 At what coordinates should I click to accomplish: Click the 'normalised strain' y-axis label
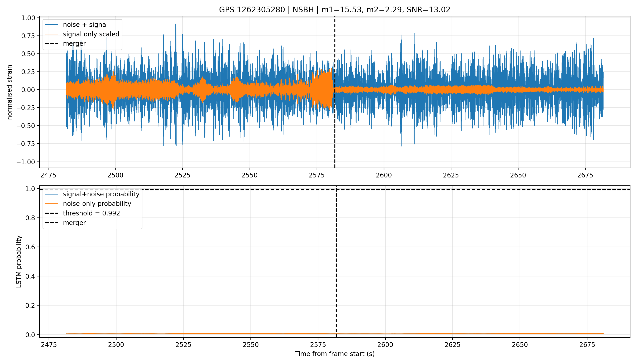coord(10,92)
